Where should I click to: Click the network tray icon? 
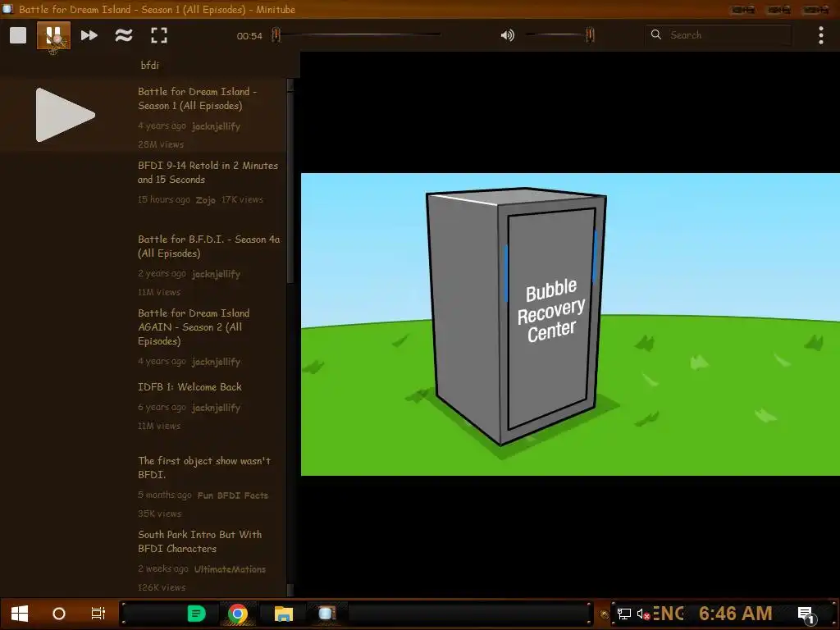(x=624, y=614)
